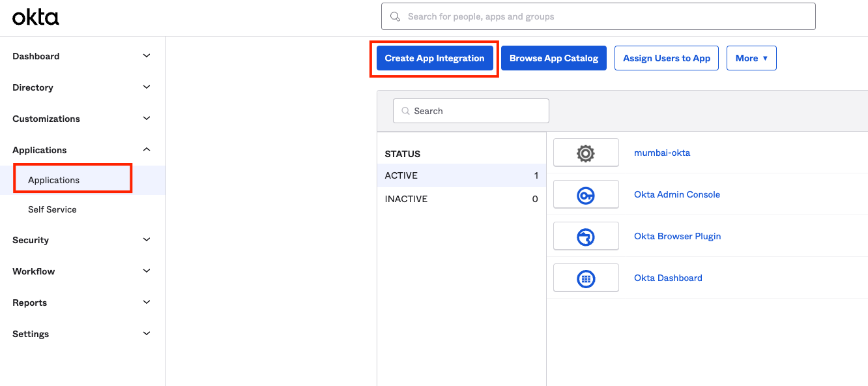Click Create App Integration button
This screenshot has height=386, width=868.
435,58
